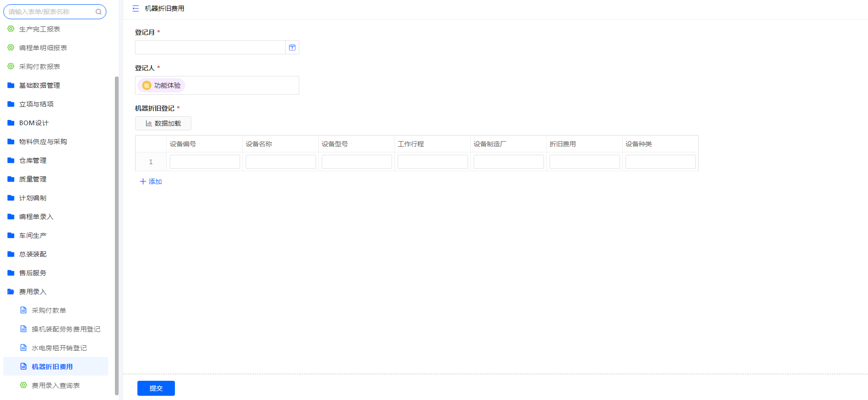868x400 pixels.
Task: Expand the BOM设计 folder
Action: pos(34,123)
